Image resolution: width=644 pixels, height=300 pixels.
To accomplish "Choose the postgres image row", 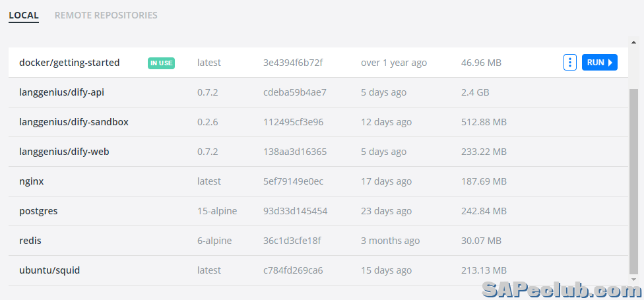I will pyautogui.click(x=38, y=211).
